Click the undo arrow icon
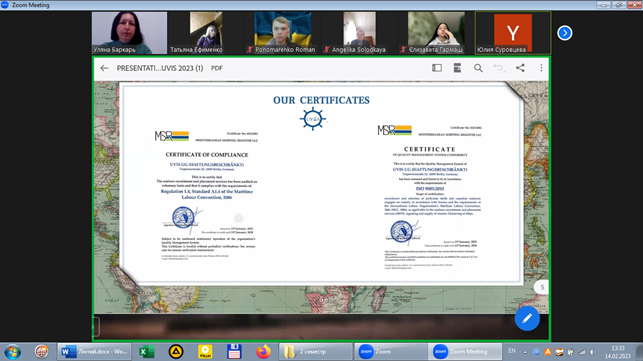Screen dimensions: 643x361 (499, 68)
